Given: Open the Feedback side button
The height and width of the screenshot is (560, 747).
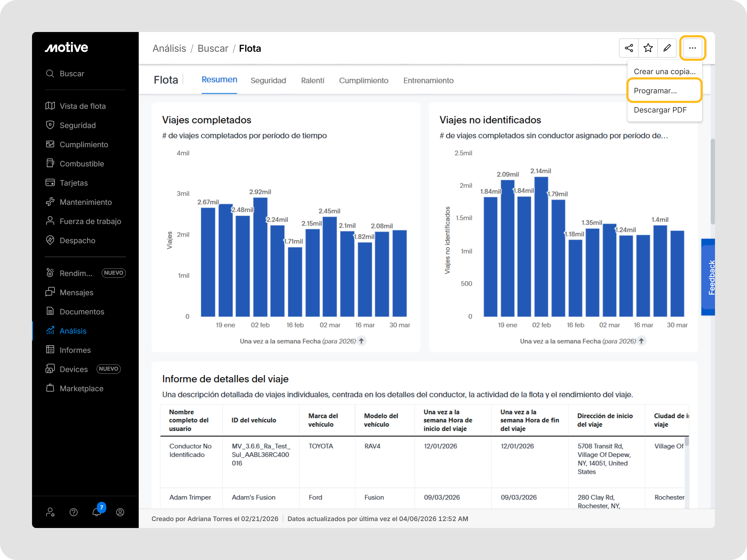Looking at the screenshot, I should [709, 277].
